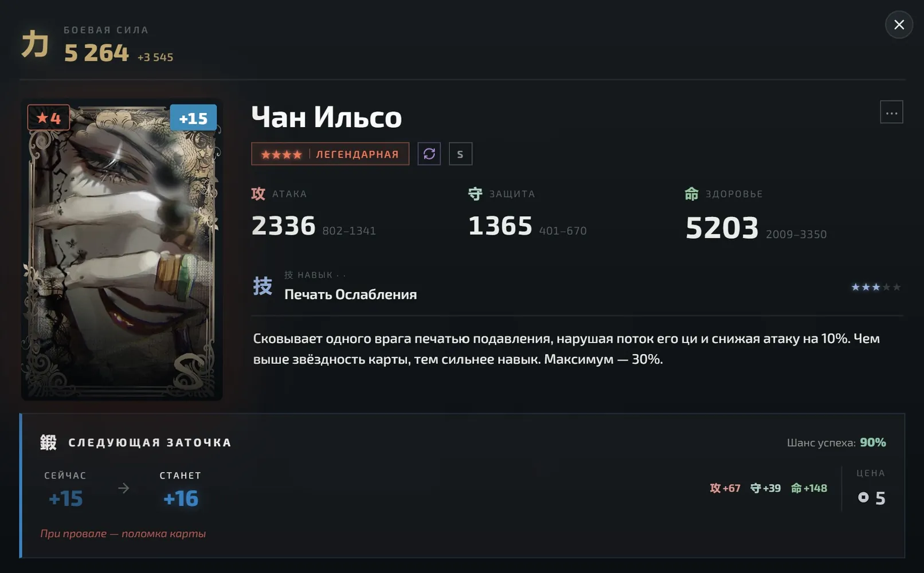
Task: Click the health value 5203
Action: pyautogui.click(x=722, y=228)
